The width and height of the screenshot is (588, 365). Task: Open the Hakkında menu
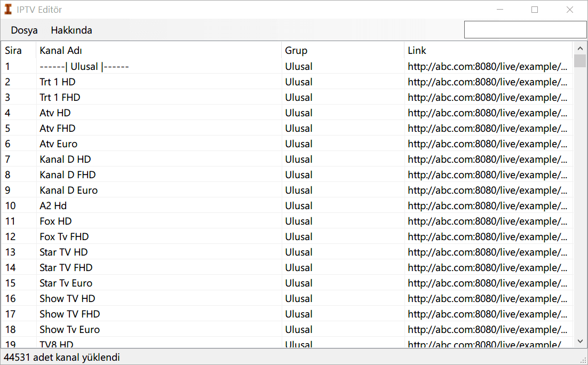click(x=71, y=30)
